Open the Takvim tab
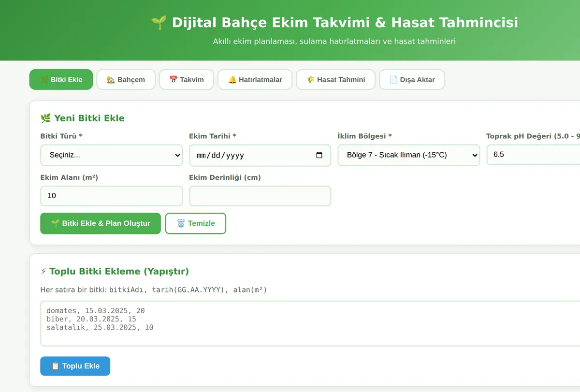 click(187, 79)
